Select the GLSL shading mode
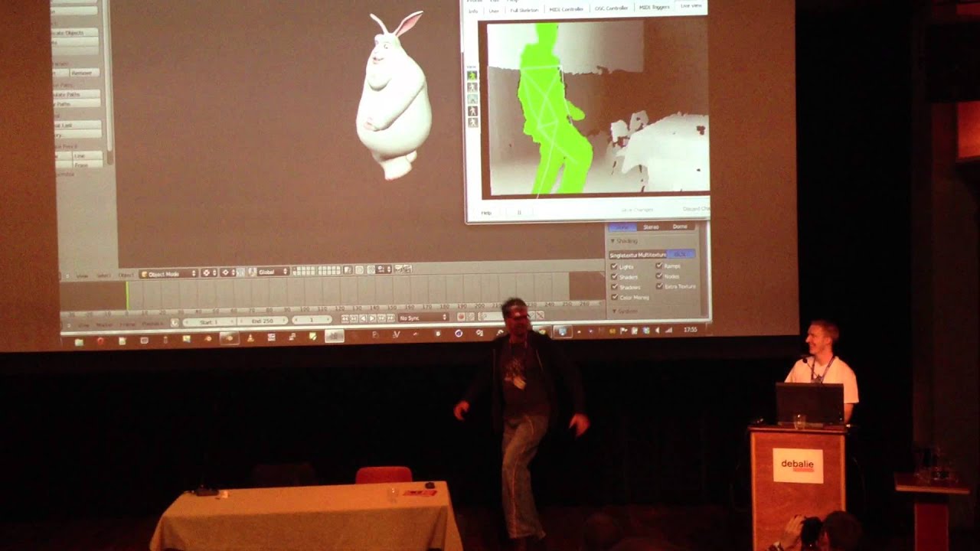The image size is (980, 551). tap(681, 254)
